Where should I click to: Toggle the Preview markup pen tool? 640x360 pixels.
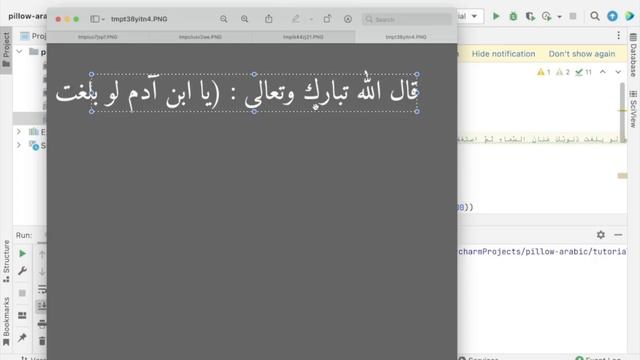pos(296,19)
